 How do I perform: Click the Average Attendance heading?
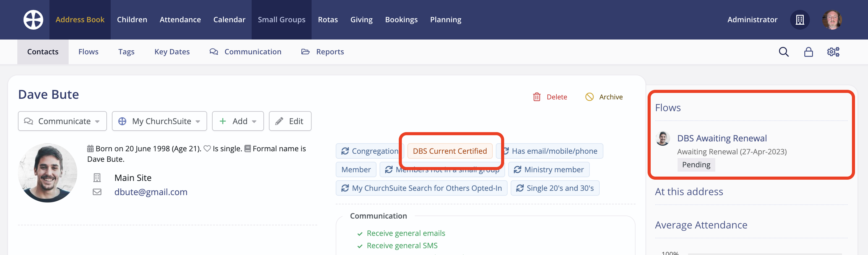pos(701,225)
